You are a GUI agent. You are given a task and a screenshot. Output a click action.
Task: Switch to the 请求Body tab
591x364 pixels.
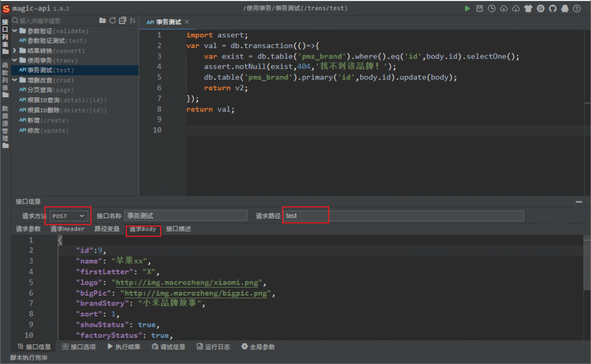142,229
